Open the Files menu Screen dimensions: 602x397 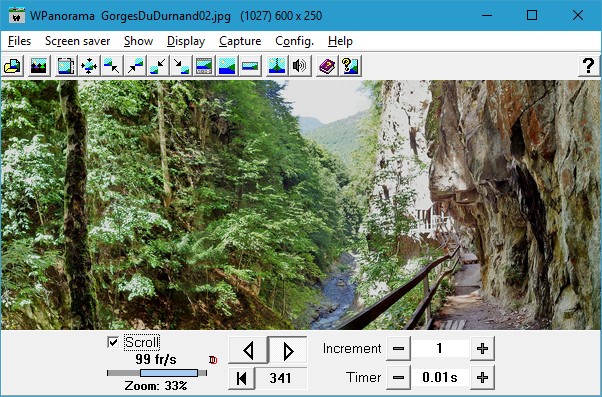click(x=19, y=41)
